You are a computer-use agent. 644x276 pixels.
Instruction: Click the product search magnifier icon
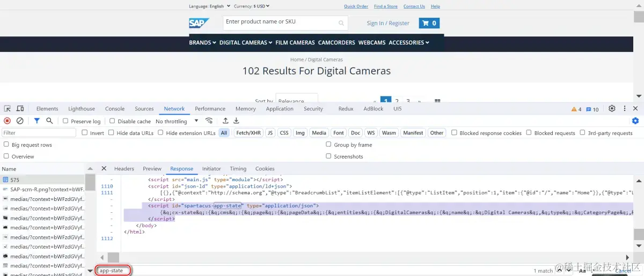[341, 23]
